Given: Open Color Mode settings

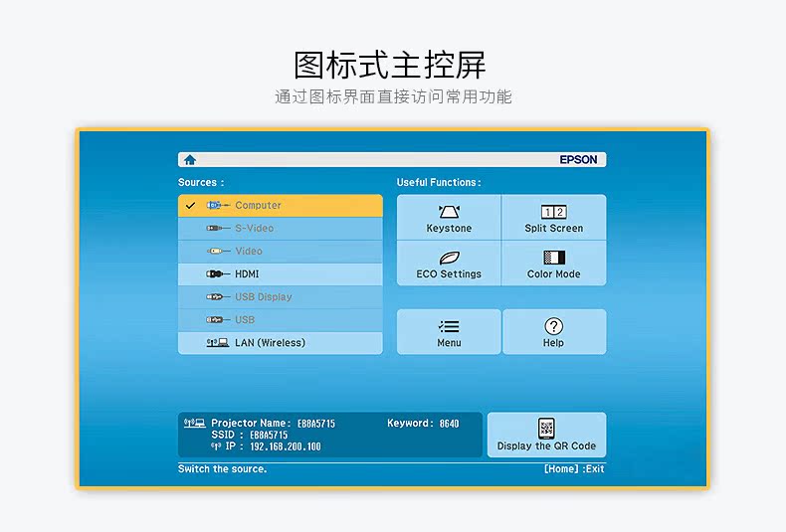Looking at the screenshot, I should click(x=554, y=263).
